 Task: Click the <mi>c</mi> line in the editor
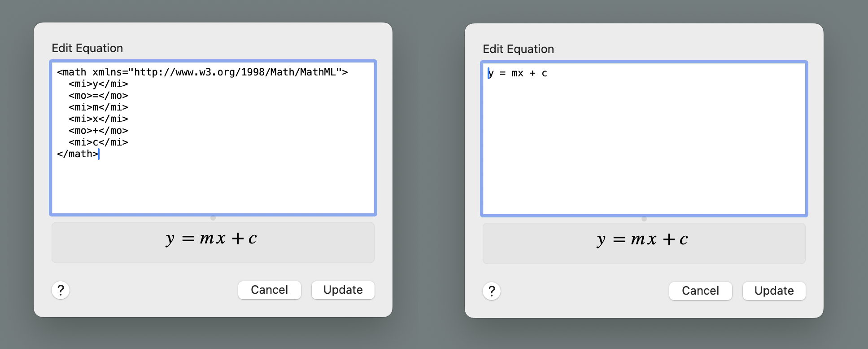(98, 142)
